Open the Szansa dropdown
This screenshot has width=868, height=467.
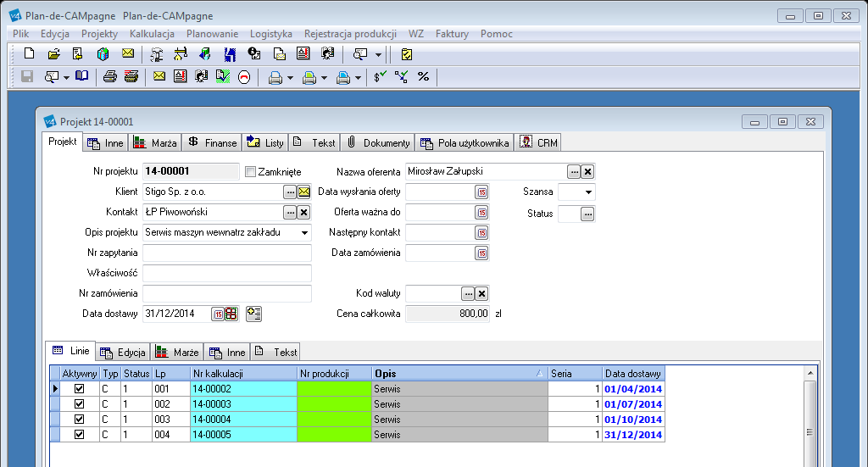pyautogui.click(x=588, y=192)
